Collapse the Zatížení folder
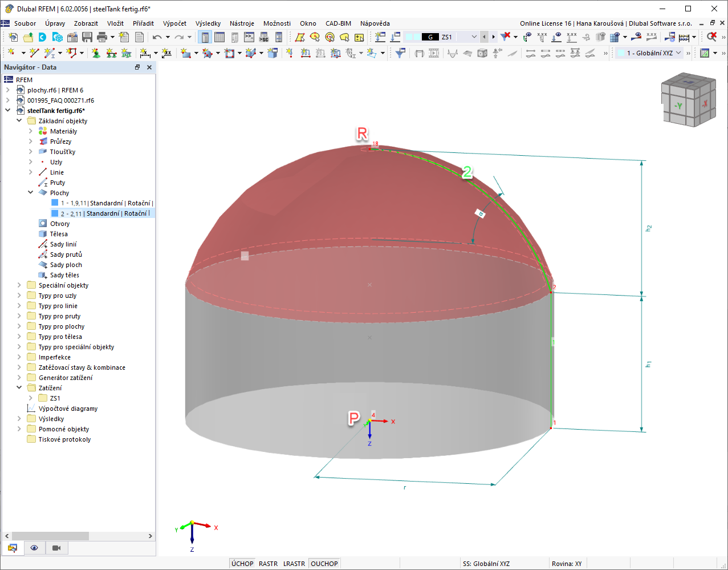 coord(19,388)
